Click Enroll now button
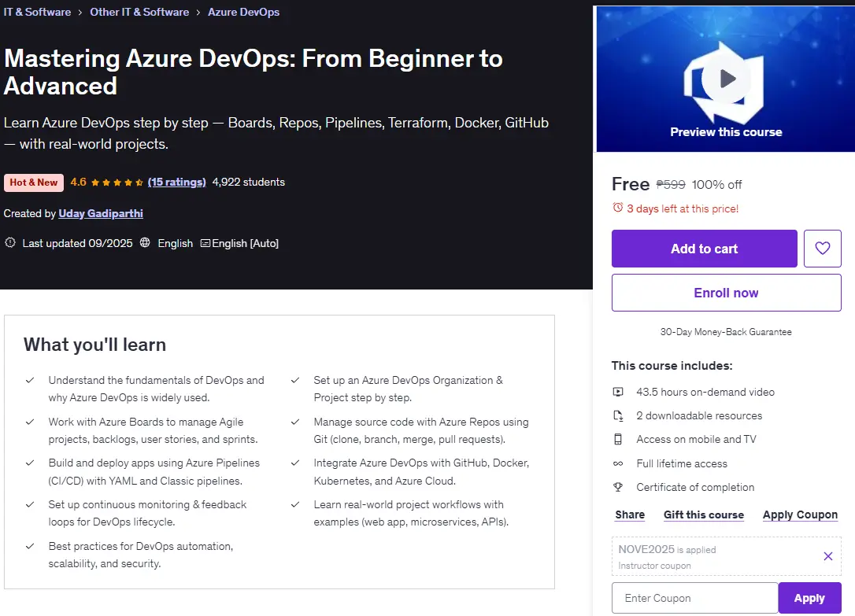The width and height of the screenshot is (855, 616). (x=727, y=293)
